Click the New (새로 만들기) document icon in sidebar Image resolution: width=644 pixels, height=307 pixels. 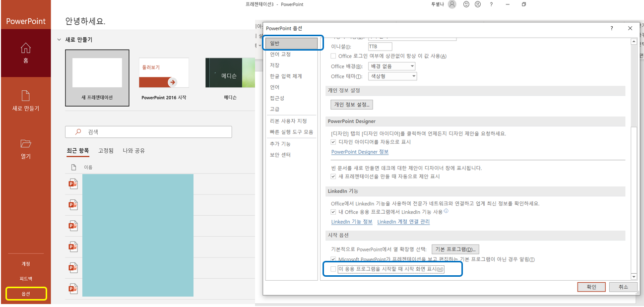pos(25,95)
